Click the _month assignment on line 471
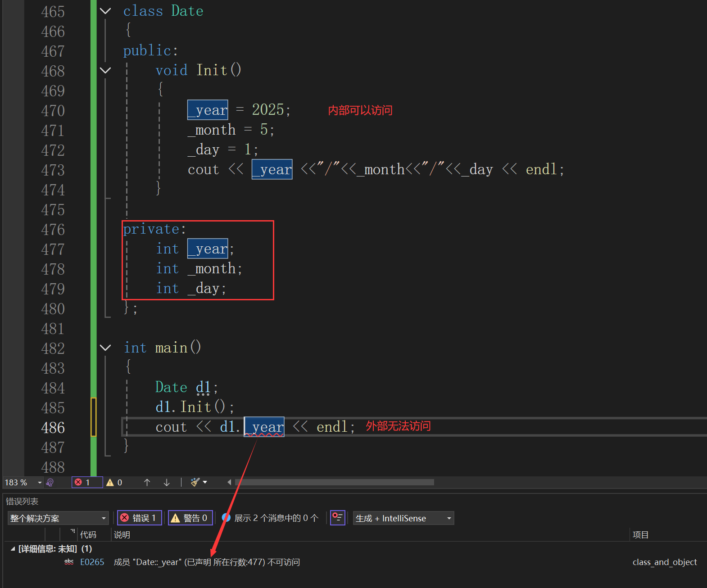707x588 pixels. [x=212, y=130]
